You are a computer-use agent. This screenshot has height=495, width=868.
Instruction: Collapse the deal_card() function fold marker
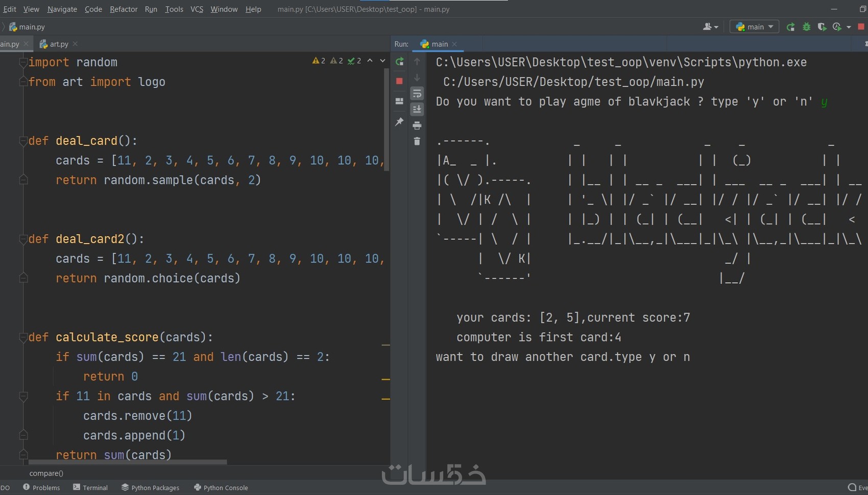(23, 141)
